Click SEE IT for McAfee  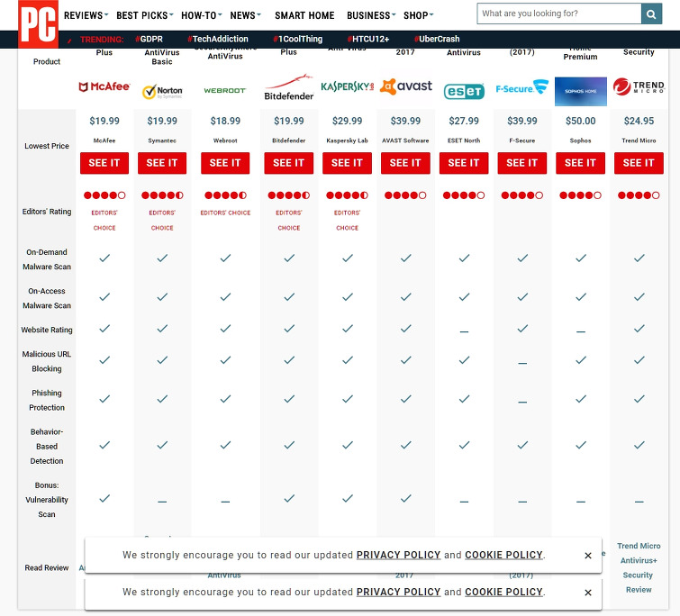[104, 163]
